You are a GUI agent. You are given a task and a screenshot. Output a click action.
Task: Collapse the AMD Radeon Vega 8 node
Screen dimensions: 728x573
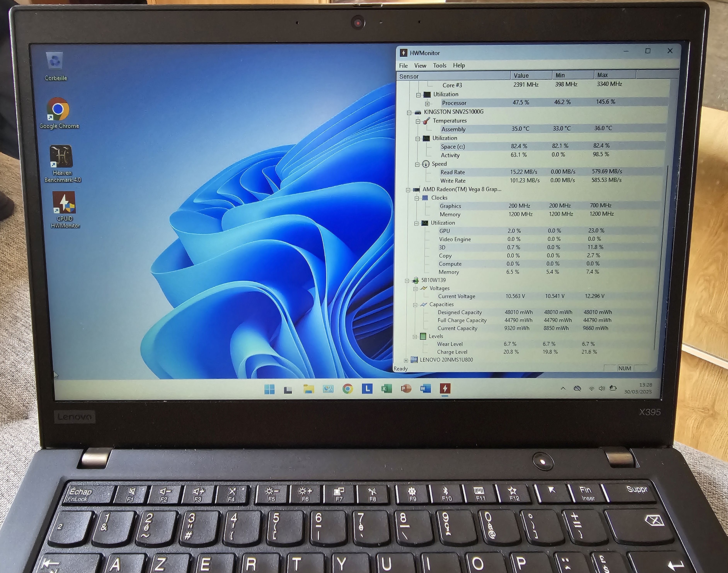tap(408, 190)
